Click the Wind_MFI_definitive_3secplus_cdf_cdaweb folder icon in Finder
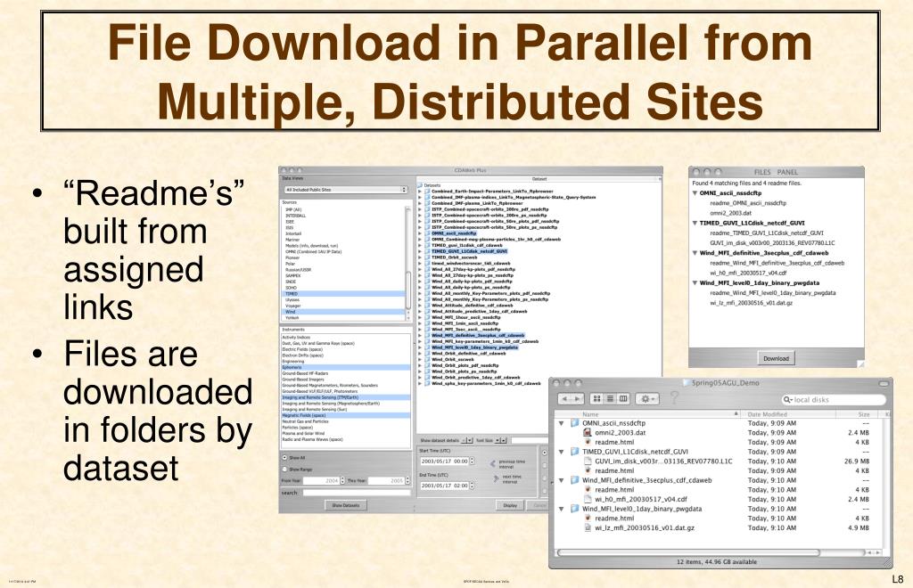Image resolution: width=913 pixels, height=588 pixels. coord(575,480)
